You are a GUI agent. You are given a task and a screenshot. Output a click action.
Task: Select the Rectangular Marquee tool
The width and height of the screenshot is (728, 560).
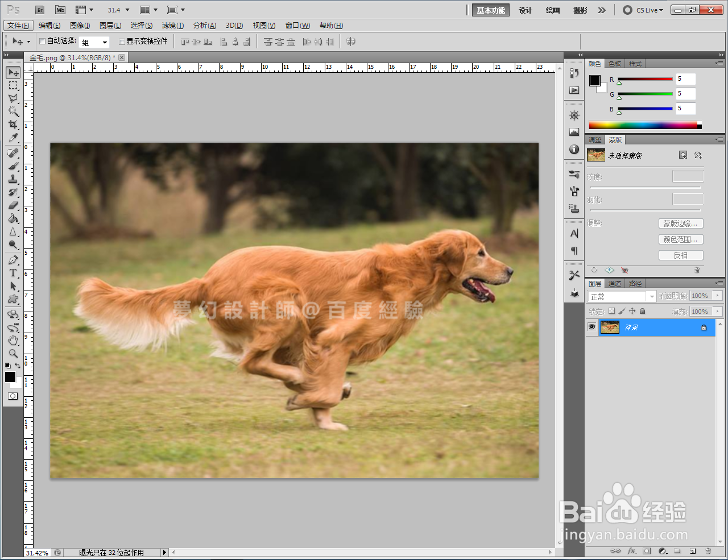13,85
